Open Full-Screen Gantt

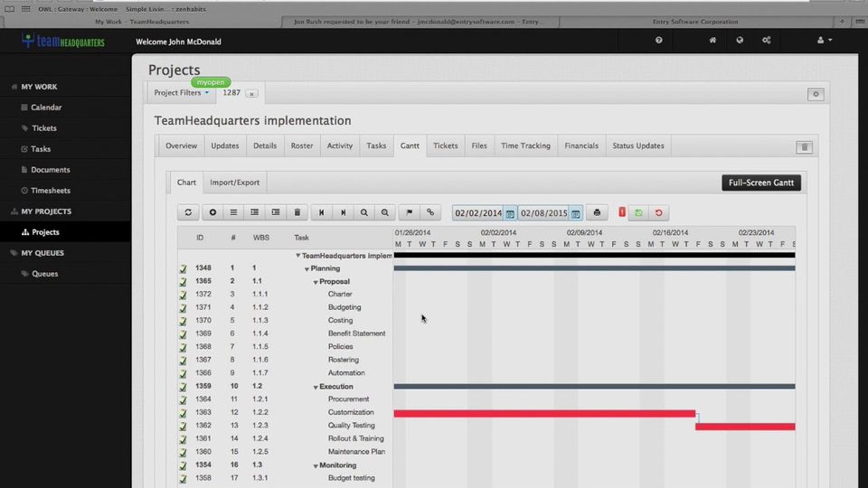(761, 183)
